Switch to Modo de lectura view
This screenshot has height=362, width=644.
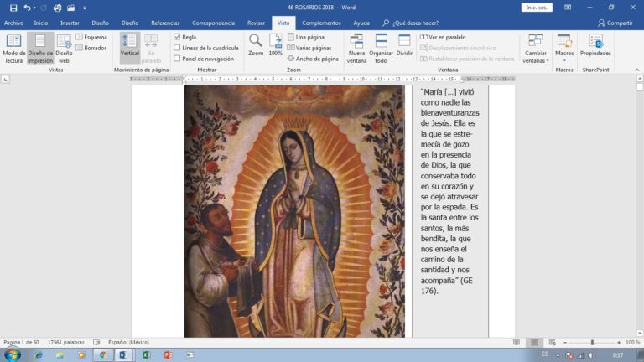(13, 49)
